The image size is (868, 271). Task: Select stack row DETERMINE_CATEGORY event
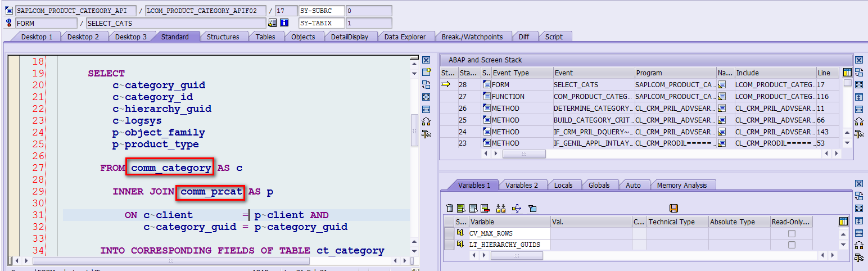coord(593,108)
